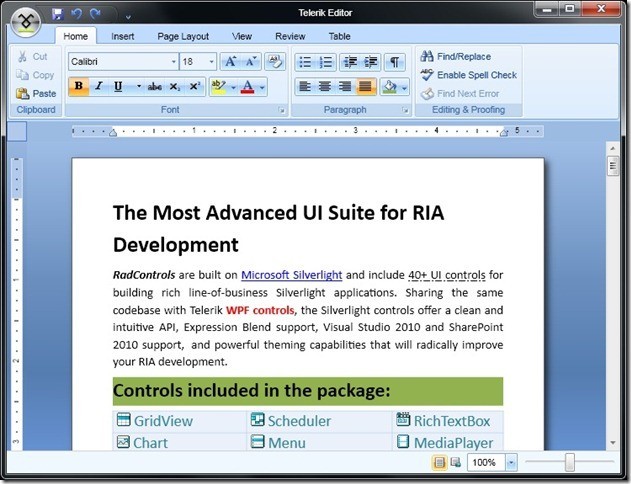Click the paragraph shading paint bucket icon
The width and height of the screenshot is (631, 484).
390,87
